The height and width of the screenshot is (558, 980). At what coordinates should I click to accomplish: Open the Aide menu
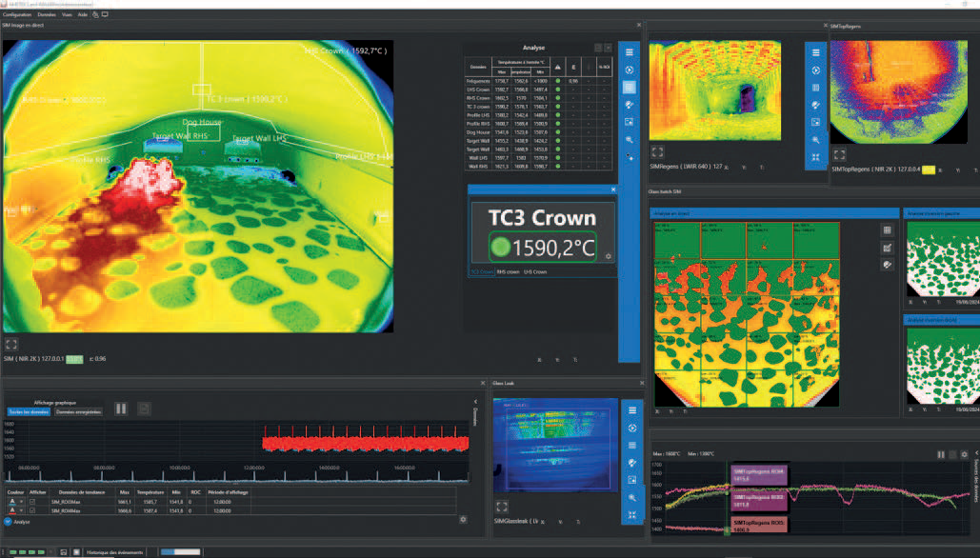click(83, 14)
